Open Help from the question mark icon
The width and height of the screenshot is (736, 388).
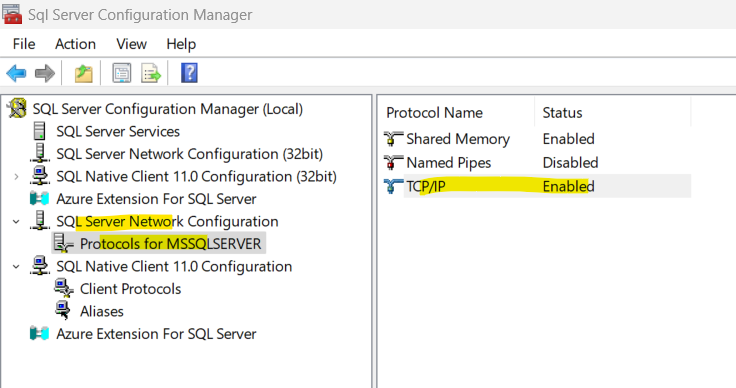click(x=189, y=73)
